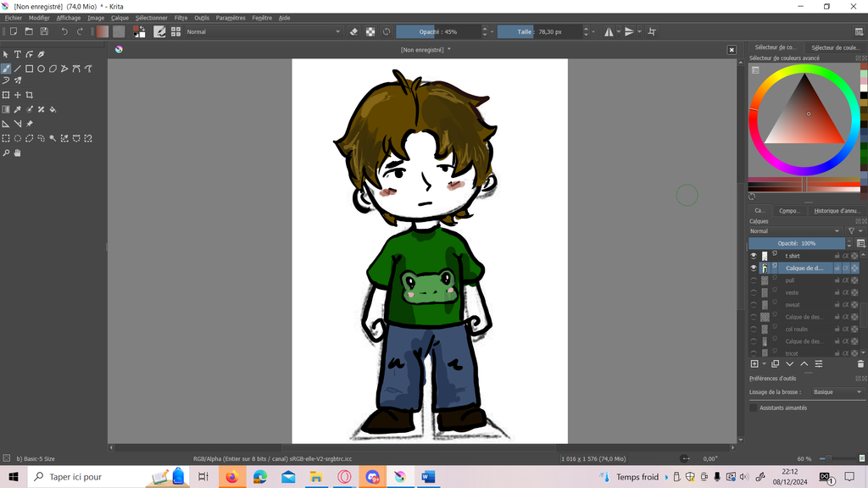Screen dimensions: 868x488
Task: Activate the Pan hand tool
Action: (x=17, y=153)
